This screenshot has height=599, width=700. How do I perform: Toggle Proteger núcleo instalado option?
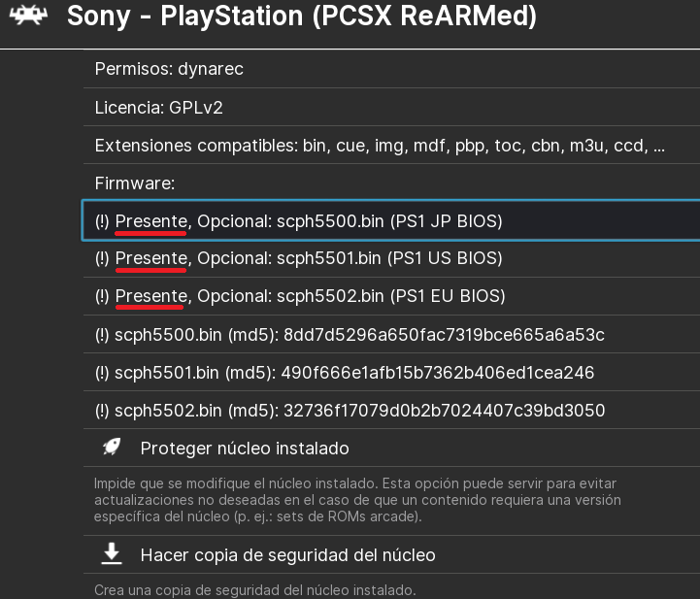click(245, 448)
